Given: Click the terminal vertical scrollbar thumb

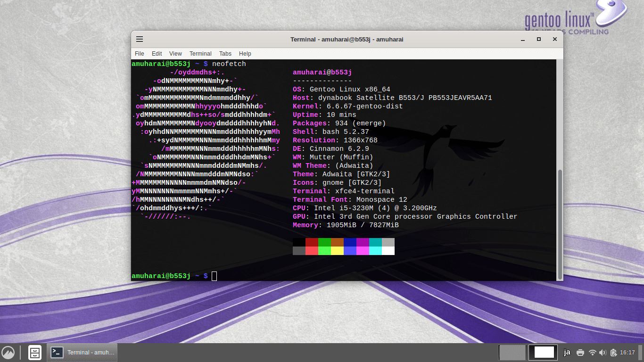Looking at the screenshot, I should click(x=560, y=224).
